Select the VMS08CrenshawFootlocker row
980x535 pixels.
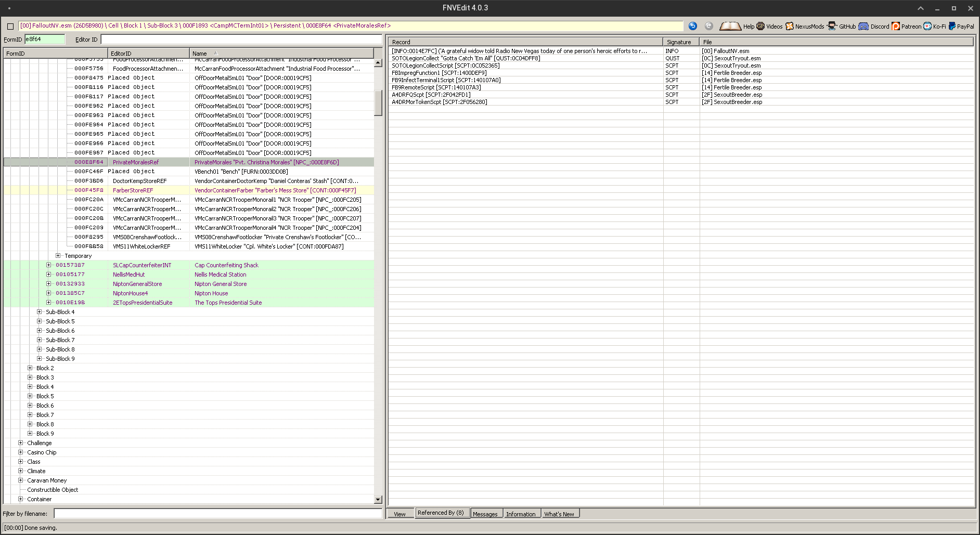coord(189,237)
